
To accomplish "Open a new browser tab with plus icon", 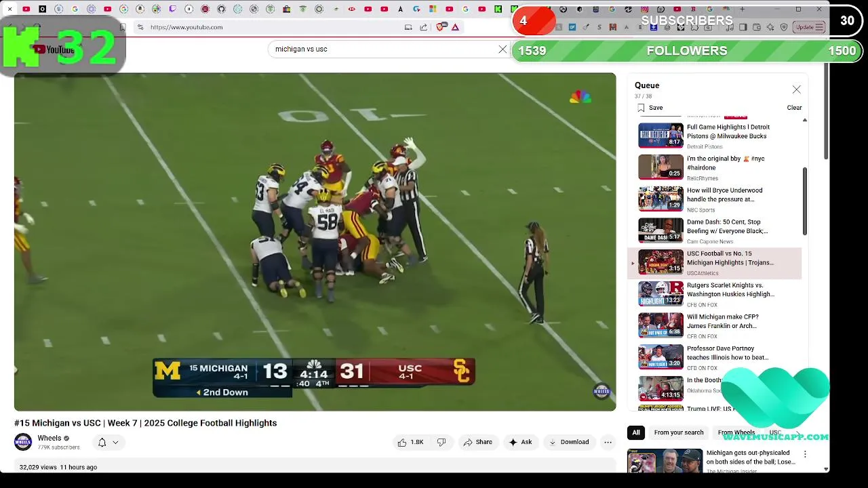I will tap(742, 9).
